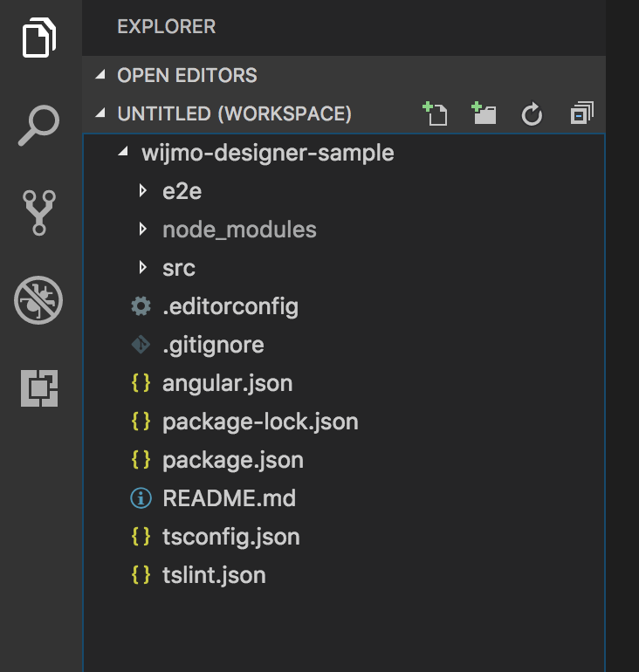Open the Debug view
This screenshot has height=672, width=639.
coord(40,300)
